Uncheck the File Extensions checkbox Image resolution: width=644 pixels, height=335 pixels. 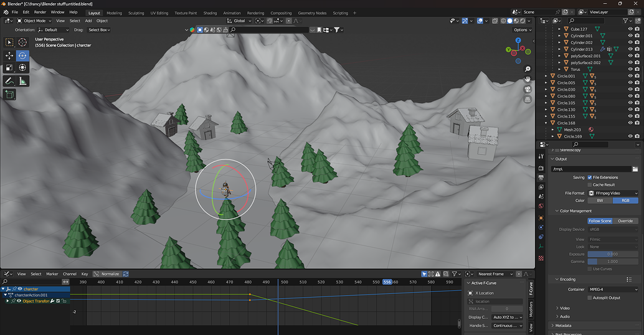[590, 177]
